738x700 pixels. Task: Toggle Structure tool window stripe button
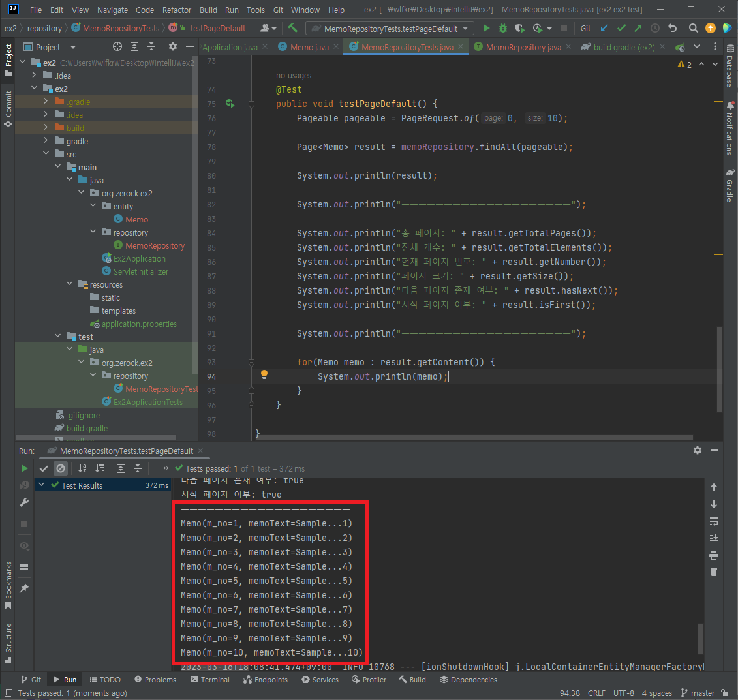click(x=8, y=642)
